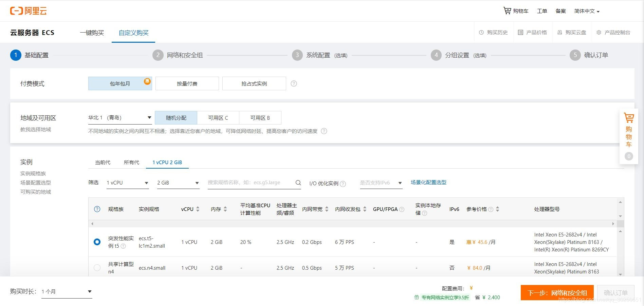Click the 45.6 /月 price cell
The width and height of the screenshot is (644, 306).
pyautogui.click(x=481, y=242)
